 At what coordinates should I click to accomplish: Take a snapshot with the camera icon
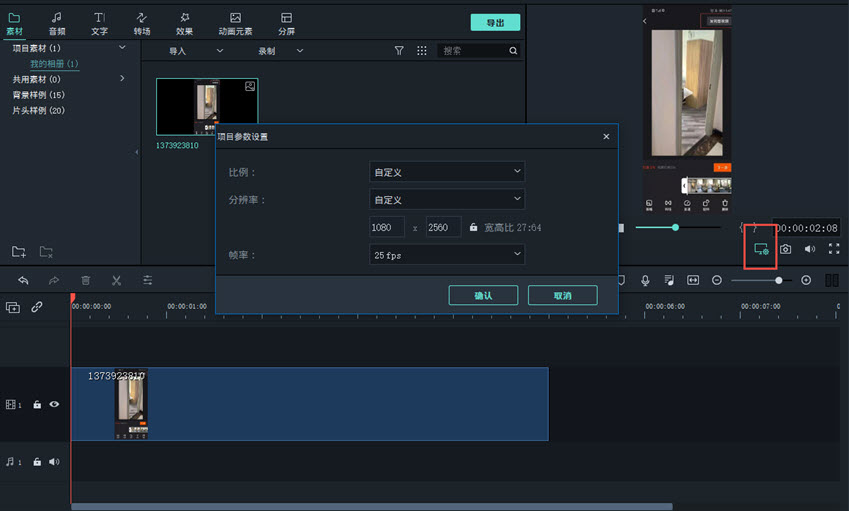pos(786,249)
